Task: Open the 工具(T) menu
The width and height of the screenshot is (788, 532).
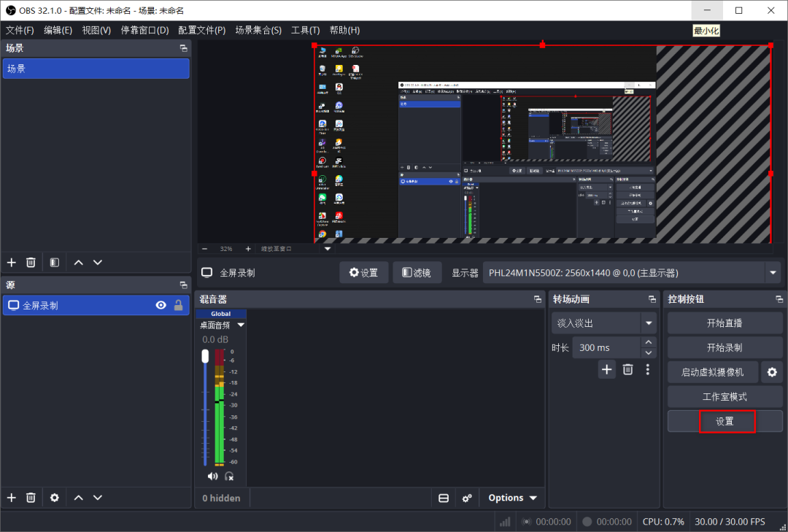Action: point(305,30)
